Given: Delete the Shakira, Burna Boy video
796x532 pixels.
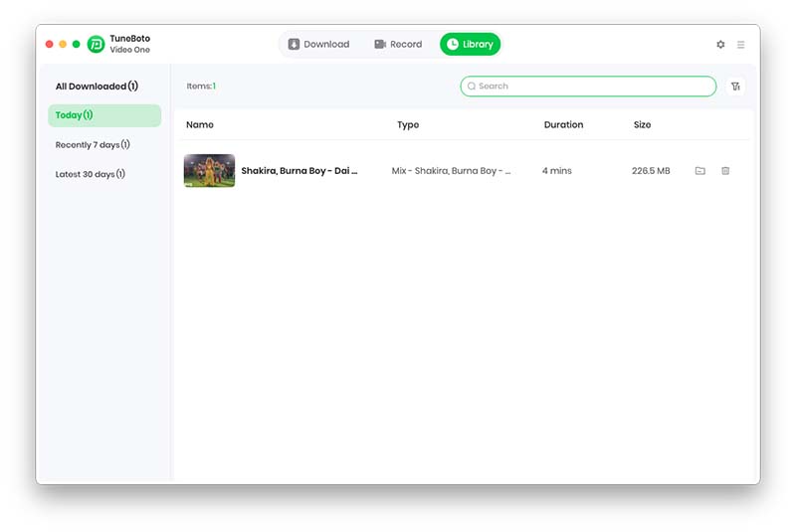Looking at the screenshot, I should pos(725,171).
